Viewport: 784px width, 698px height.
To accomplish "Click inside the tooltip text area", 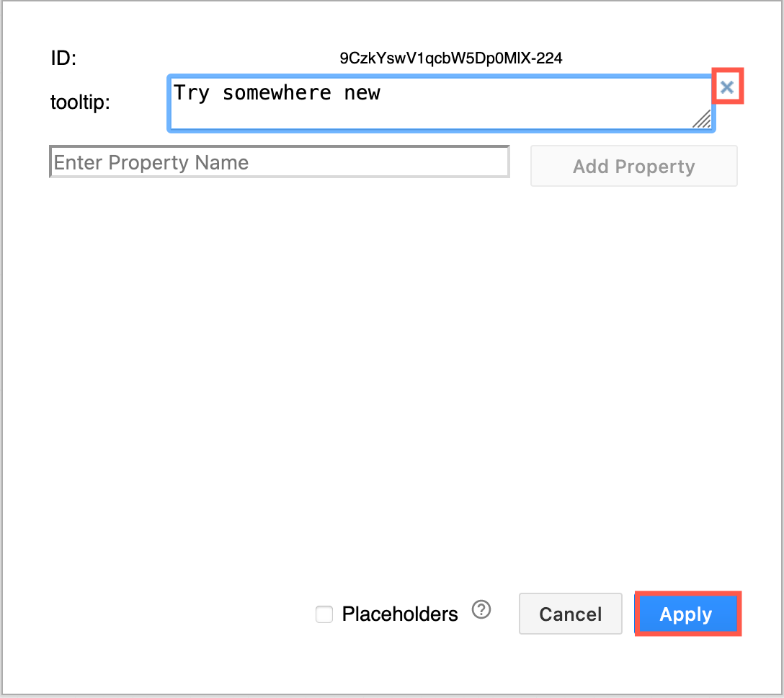I will pyautogui.click(x=432, y=101).
